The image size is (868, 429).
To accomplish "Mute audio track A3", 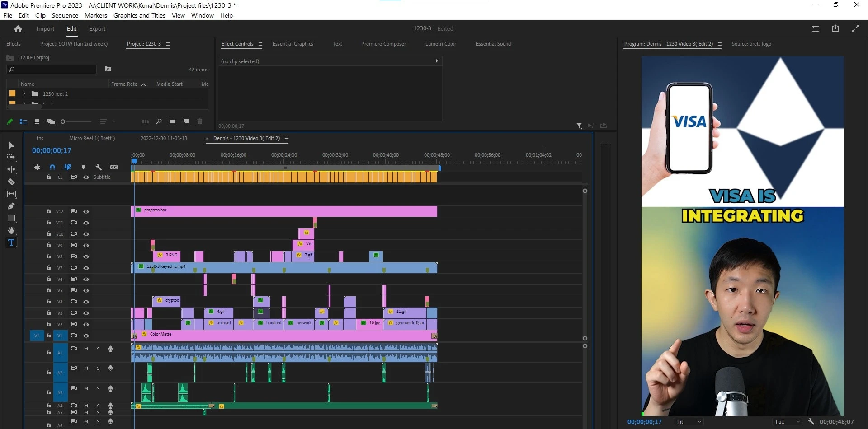I will coord(86,388).
